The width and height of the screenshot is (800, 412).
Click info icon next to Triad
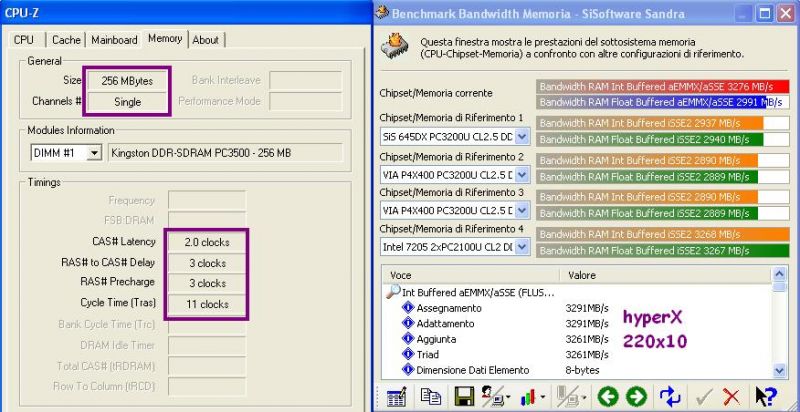(408, 354)
